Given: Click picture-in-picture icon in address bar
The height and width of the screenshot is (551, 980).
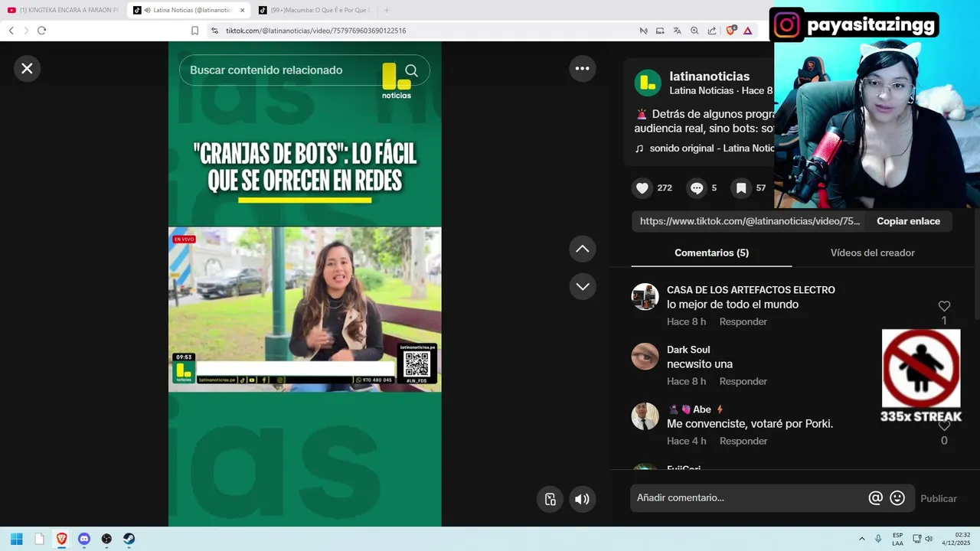Looking at the screenshot, I should pos(660,31).
